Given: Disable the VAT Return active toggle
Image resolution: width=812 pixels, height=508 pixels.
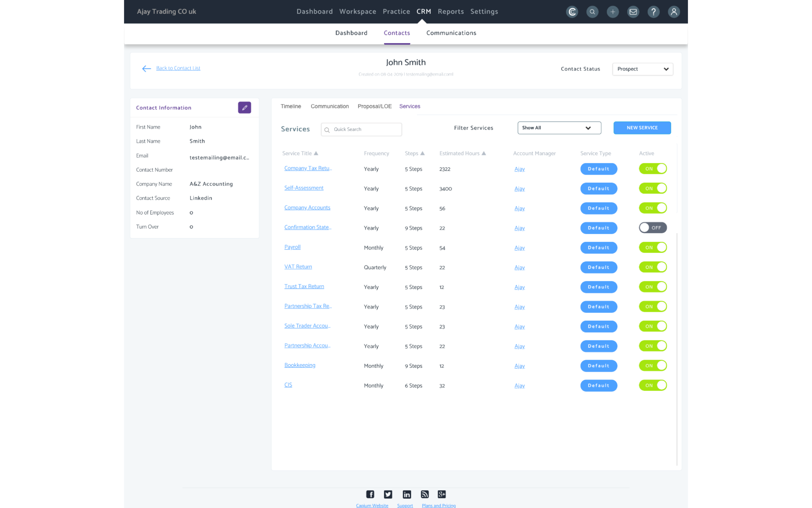Looking at the screenshot, I should coord(653,267).
